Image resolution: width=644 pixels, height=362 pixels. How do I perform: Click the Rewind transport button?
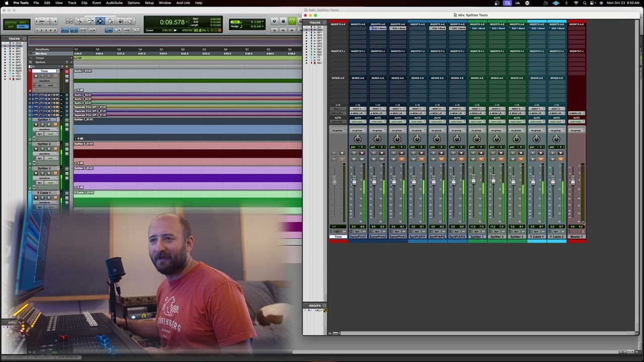pos(283,30)
